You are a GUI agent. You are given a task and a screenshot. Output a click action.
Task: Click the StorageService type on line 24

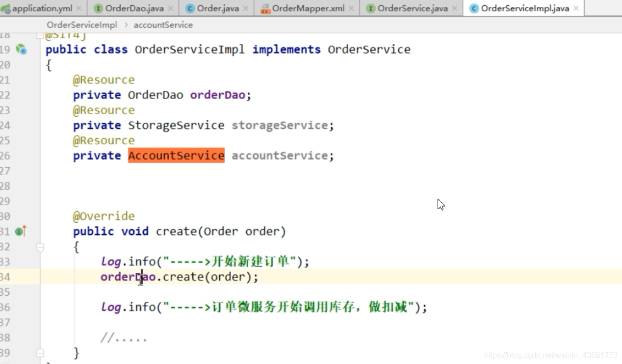176,125
